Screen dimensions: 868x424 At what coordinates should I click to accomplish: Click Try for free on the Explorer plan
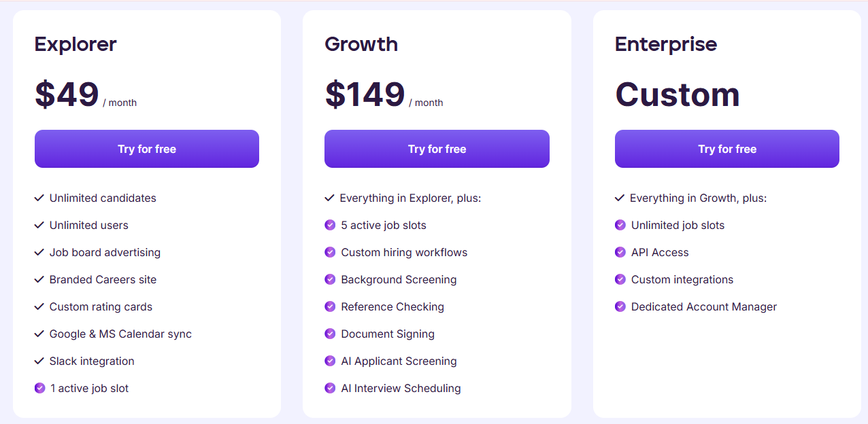click(146, 148)
